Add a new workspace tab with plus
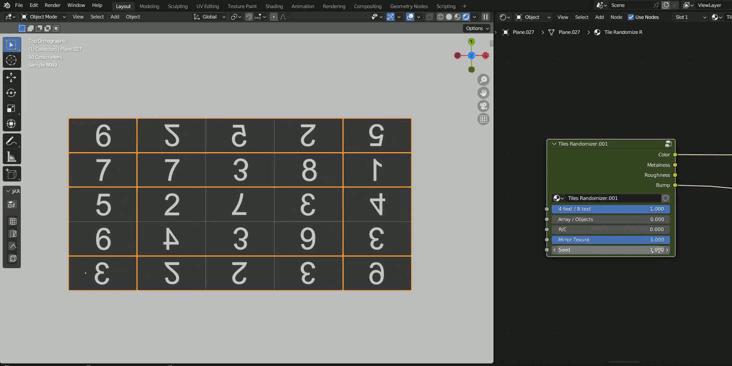The image size is (732, 366). (464, 6)
